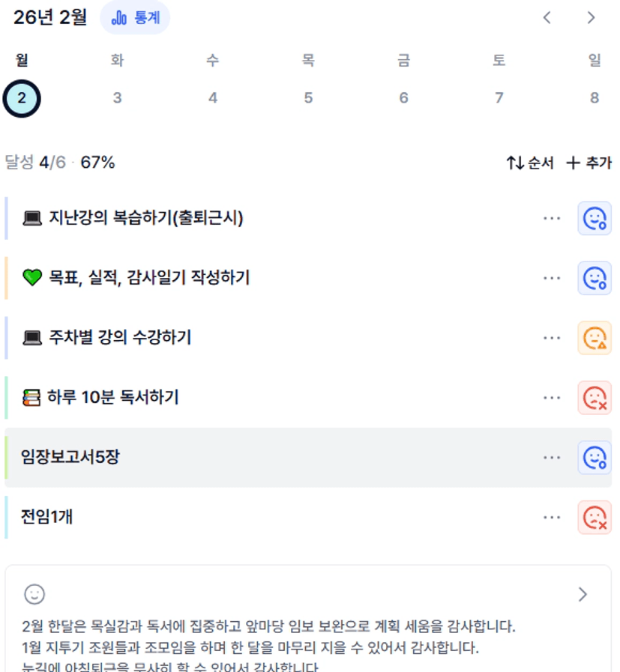Open more options for 전임1개
This screenshot has width=620, height=672.
click(552, 518)
